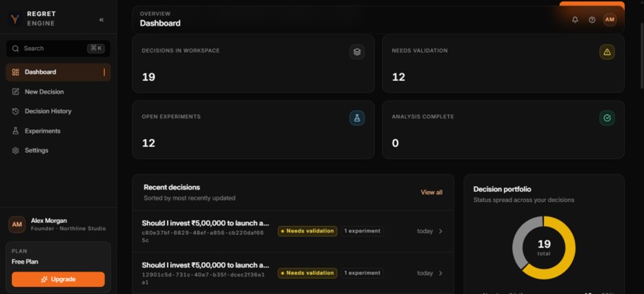Viewport: 644px width, 294px height.
Task: Click the Dashboard grid icon
Action: [16, 72]
